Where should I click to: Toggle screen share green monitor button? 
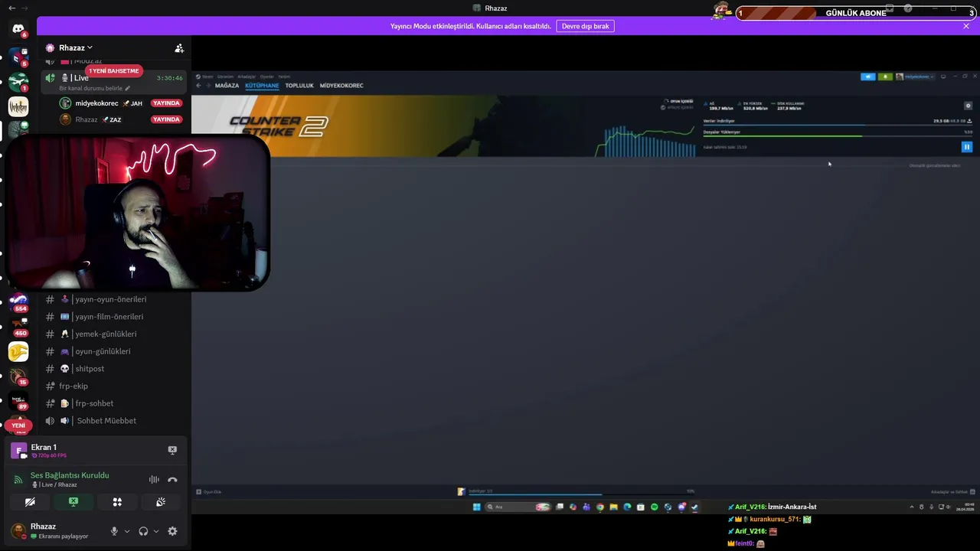(x=73, y=502)
